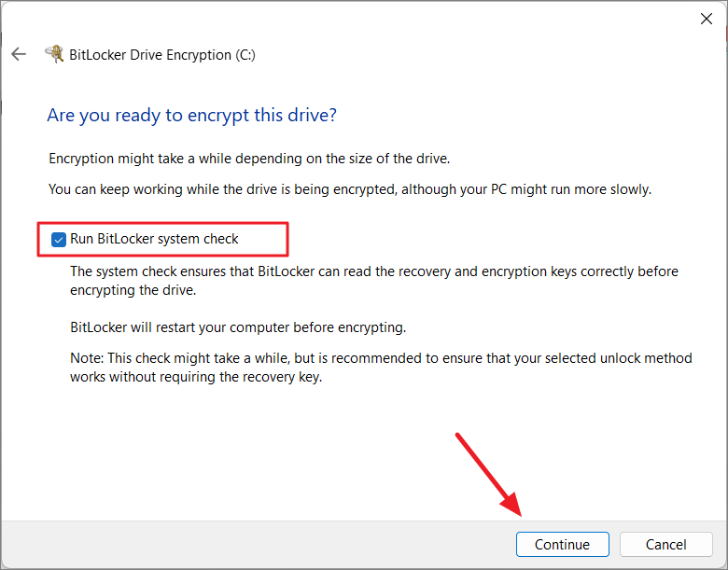Click the 'You can keep working' sentence
The image size is (728, 570).
(x=350, y=189)
